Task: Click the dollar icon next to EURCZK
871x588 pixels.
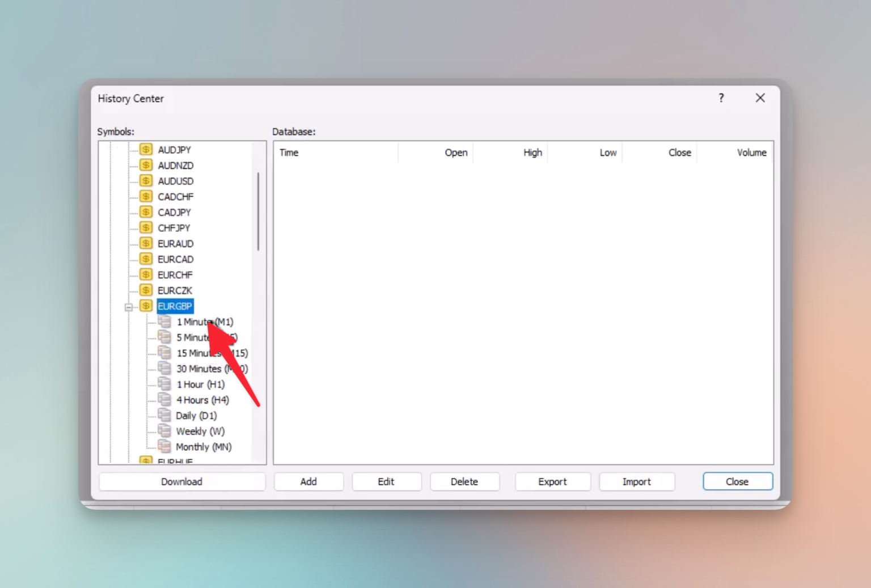Action: click(x=146, y=290)
